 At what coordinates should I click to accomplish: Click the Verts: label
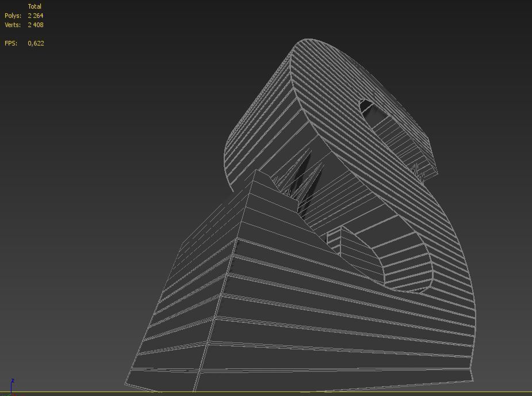(13, 25)
